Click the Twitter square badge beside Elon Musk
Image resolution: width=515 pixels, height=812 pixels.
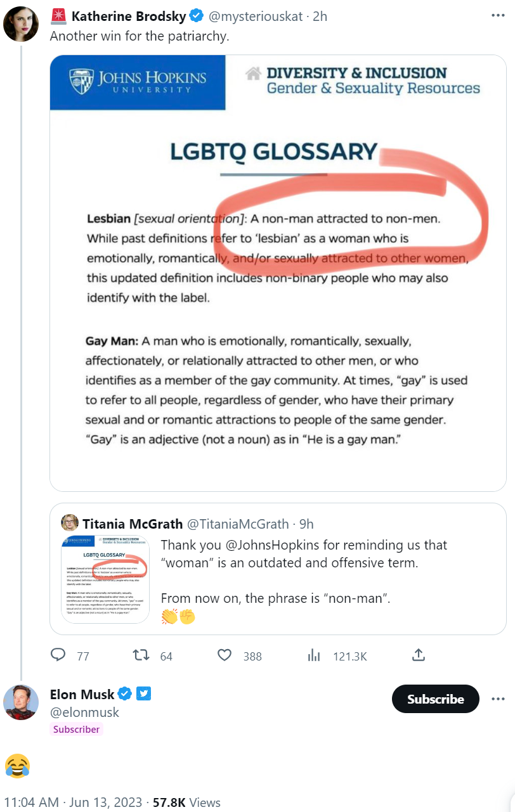point(144,694)
